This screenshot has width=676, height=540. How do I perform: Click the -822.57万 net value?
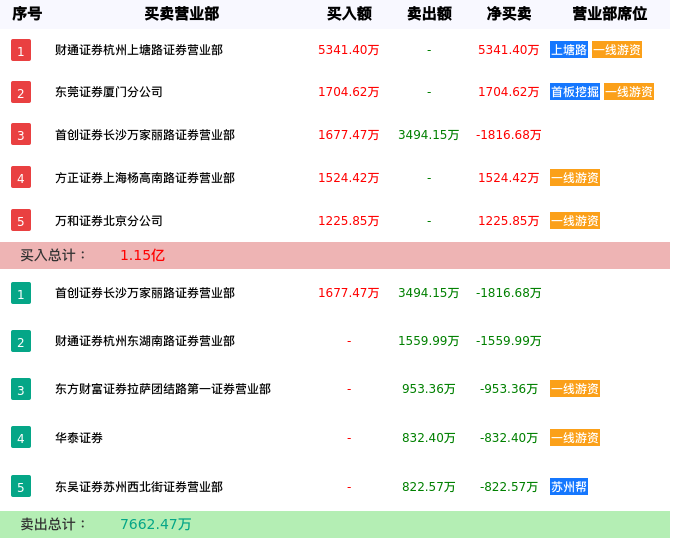pos(509,487)
